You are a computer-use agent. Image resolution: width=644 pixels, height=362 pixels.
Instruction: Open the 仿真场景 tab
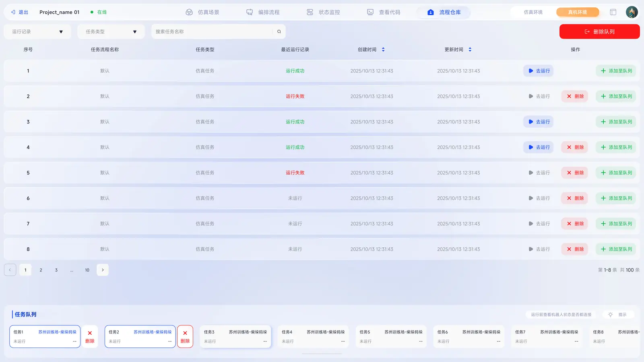coord(202,12)
